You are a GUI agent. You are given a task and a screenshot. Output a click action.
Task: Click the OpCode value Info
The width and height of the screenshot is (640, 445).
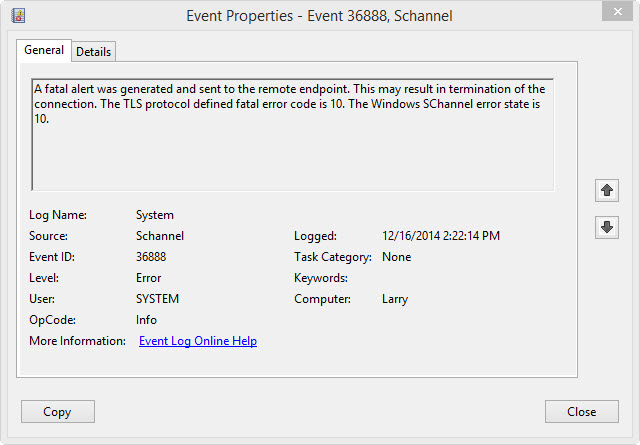coord(146,320)
